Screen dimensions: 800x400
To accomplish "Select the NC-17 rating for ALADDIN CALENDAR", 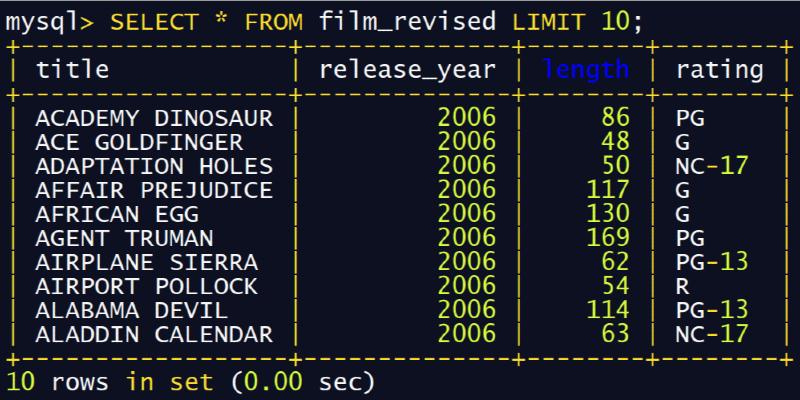I will [x=712, y=334].
